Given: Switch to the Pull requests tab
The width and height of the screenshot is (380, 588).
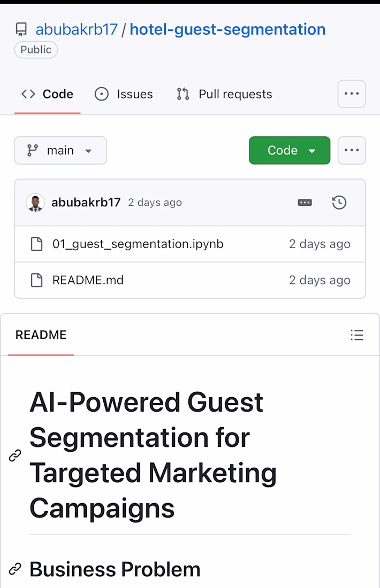Looking at the screenshot, I should (x=224, y=94).
